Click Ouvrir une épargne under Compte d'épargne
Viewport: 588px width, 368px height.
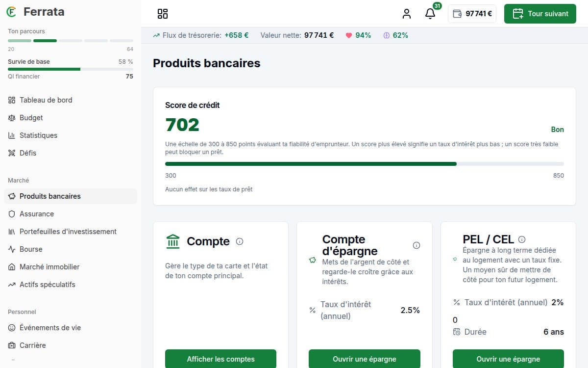point(365,359)
